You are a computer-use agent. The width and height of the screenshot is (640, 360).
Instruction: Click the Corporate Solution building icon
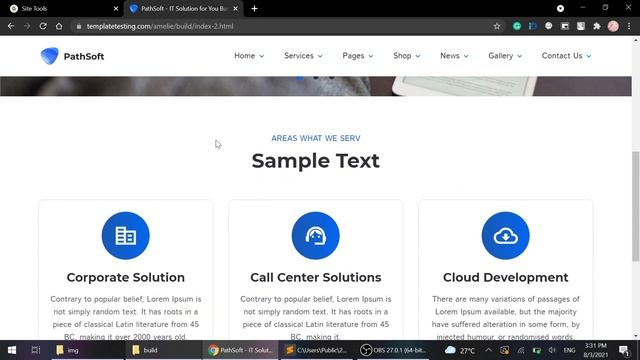point(126,236)
